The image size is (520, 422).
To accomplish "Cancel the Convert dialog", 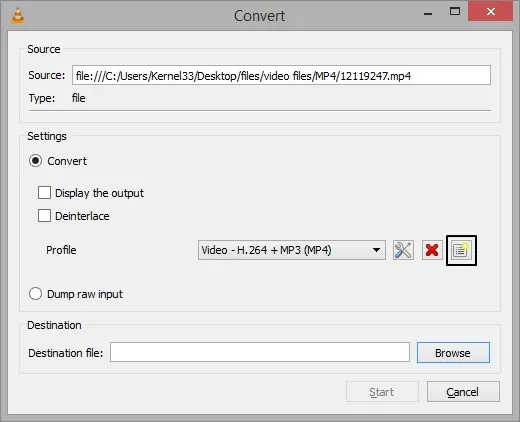I will click(463, 392).
